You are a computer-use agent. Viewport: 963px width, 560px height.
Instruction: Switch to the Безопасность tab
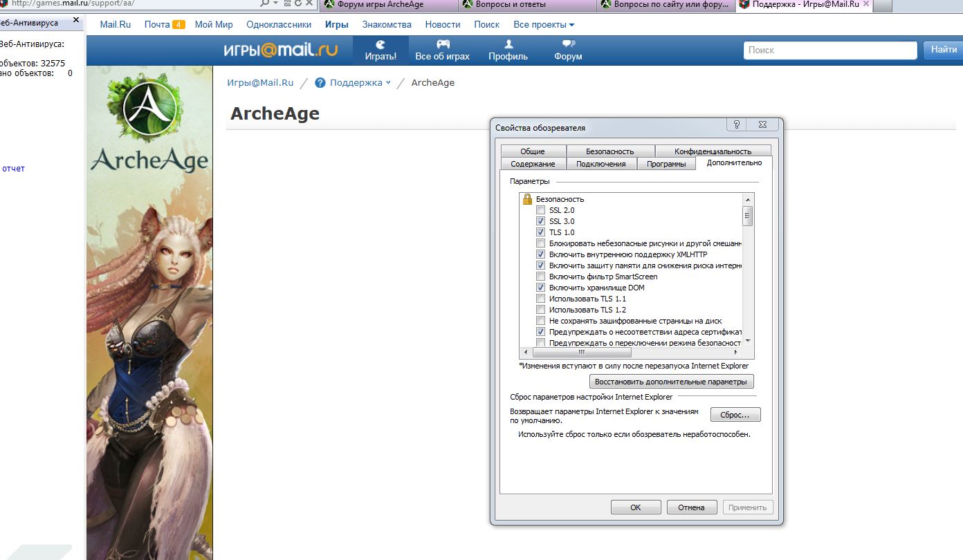pyautogui.click(x=610, y=151)
